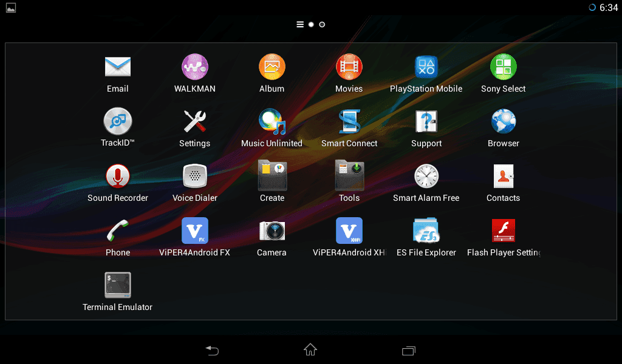
Task: Open the Support app
Action: [x=426, y=121]
